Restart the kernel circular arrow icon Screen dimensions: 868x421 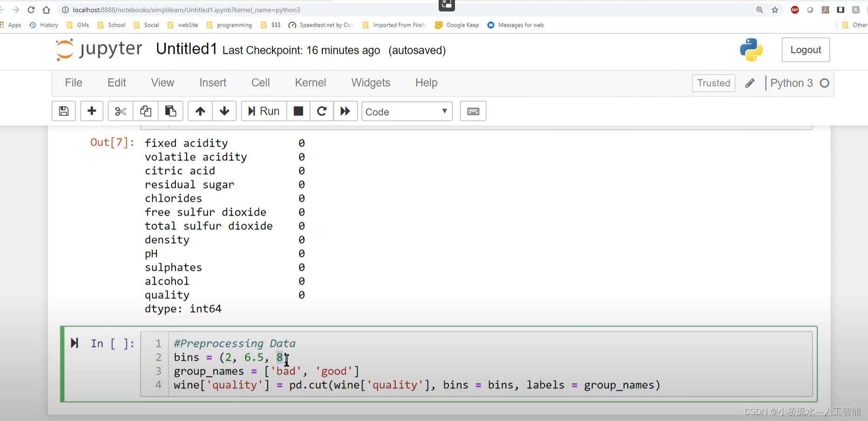(x=322, y=111)
